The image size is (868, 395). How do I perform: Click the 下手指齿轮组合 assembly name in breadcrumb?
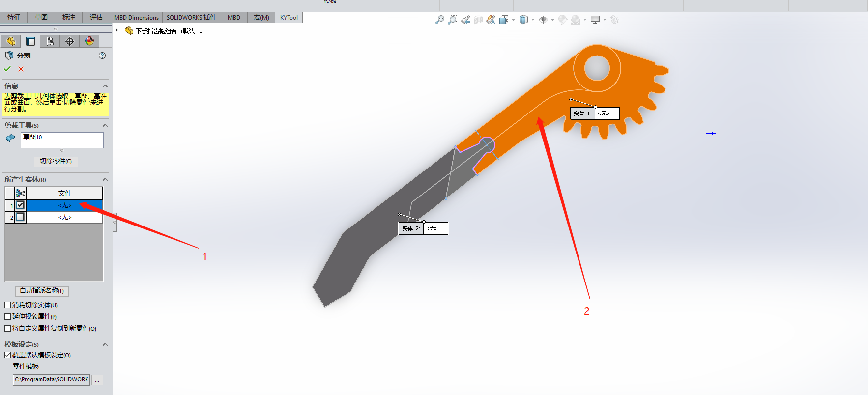click(156, 31)
